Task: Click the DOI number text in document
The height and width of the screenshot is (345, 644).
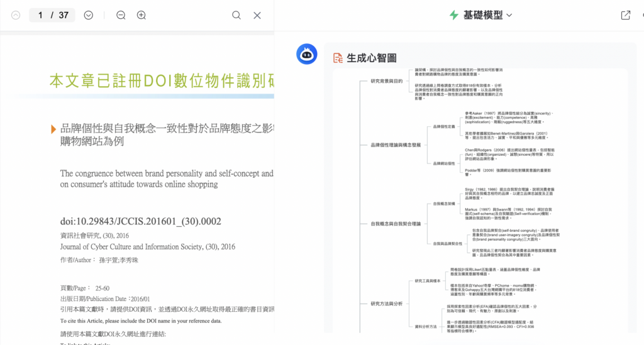Action: point(141,221)
